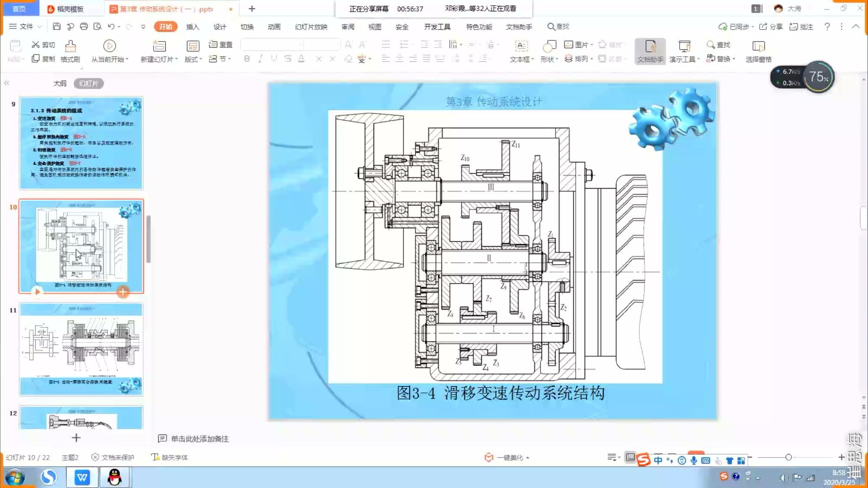The height and width of the screenshot is (488, 868).
Task: Toggle underline formatting
Action: [274, 59]
